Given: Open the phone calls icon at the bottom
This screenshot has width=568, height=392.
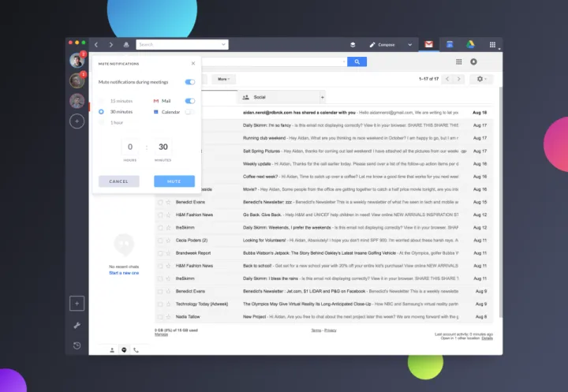Looking at the screenshot, I should coord(136,350).
